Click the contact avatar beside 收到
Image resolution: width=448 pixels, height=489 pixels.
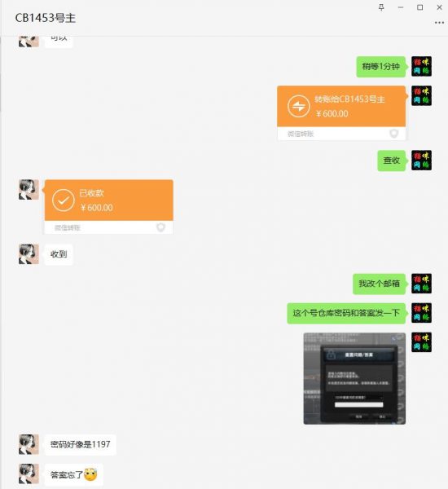(29, 254)
